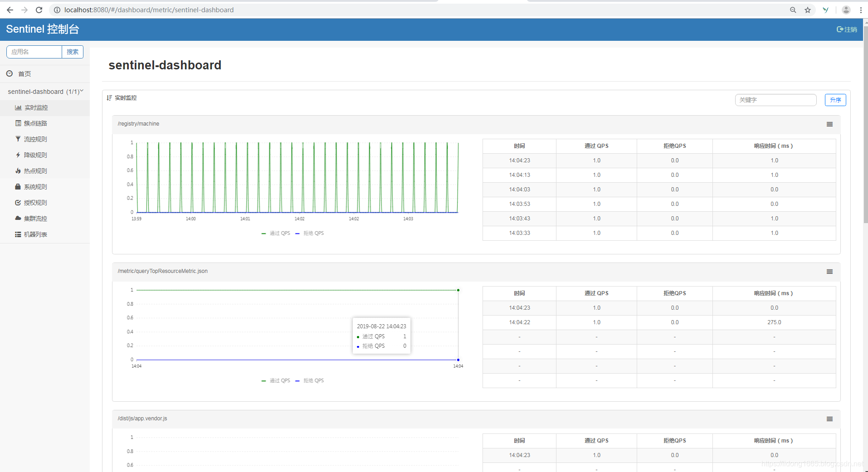Toggle 拒绝 QPS legend in /registry/machine chart
Image resolution: width=868 pixels, height=472 pixels.
tap(310, 233)
